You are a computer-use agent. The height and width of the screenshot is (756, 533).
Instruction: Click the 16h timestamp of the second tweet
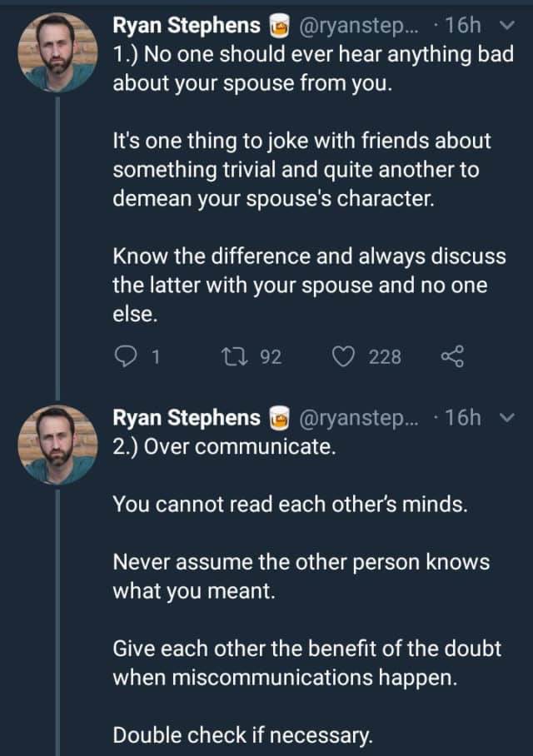point(464,418)
